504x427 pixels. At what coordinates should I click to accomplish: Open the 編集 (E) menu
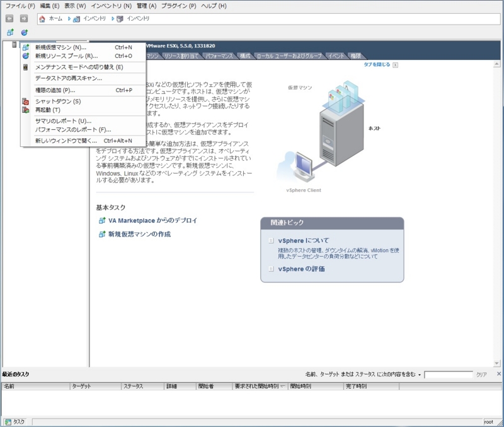(50, 6)
